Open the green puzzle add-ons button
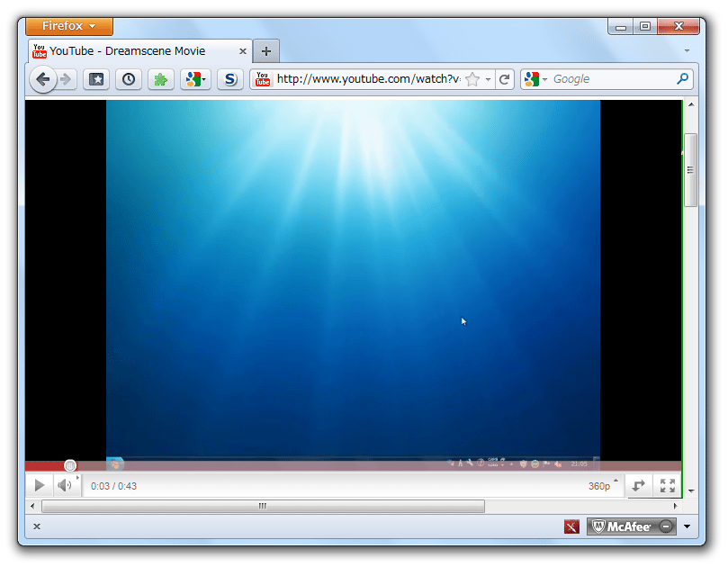Screen dimensions: 728x567 click(x=161, y=79)
